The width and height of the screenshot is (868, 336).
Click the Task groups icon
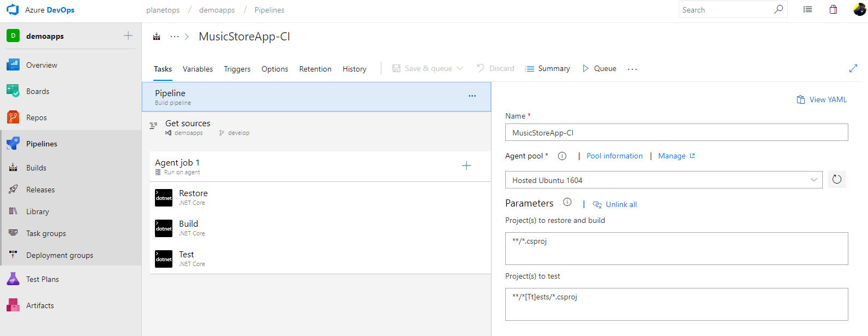(13, 233)
